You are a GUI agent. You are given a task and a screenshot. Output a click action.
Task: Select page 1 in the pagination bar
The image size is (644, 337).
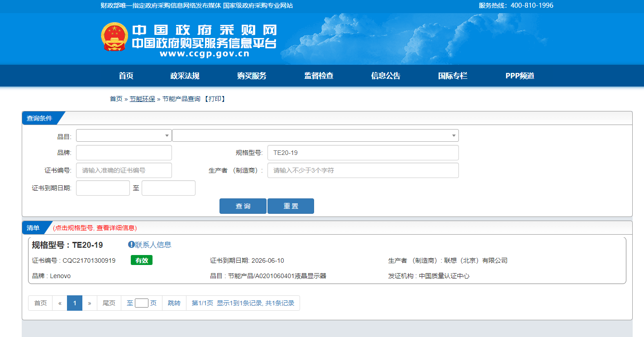tap(74, 303)
